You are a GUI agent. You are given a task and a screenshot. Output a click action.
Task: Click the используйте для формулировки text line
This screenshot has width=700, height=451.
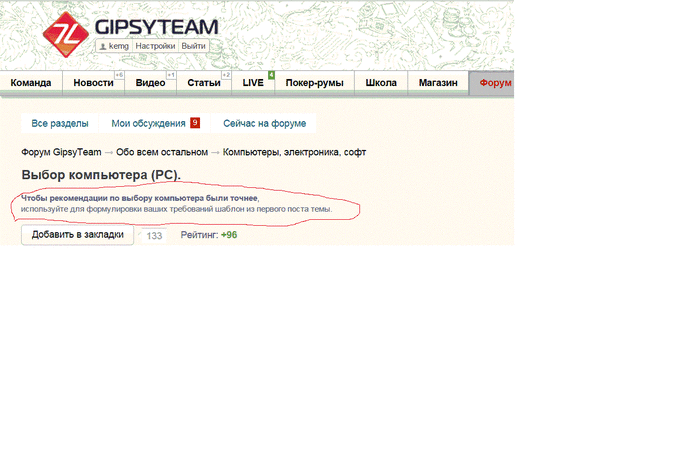pos(176,209)
